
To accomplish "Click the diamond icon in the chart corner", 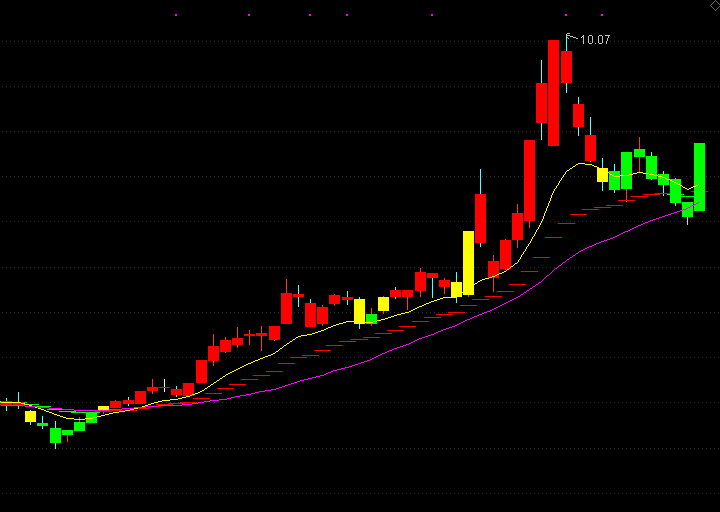I will pyautogui.click(x=715, y=4).
